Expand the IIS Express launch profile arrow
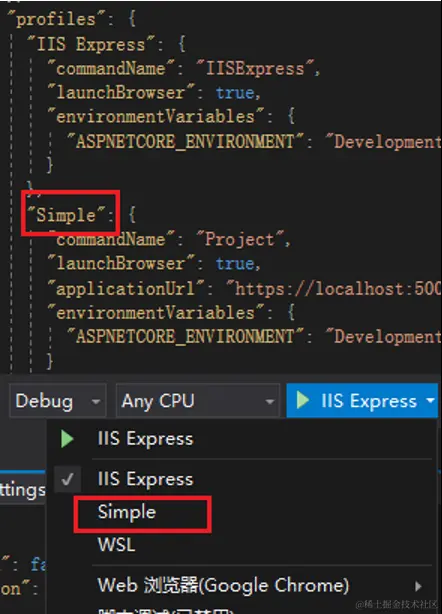The height and width of the screenshot is (614, 442). click(430, 401)
